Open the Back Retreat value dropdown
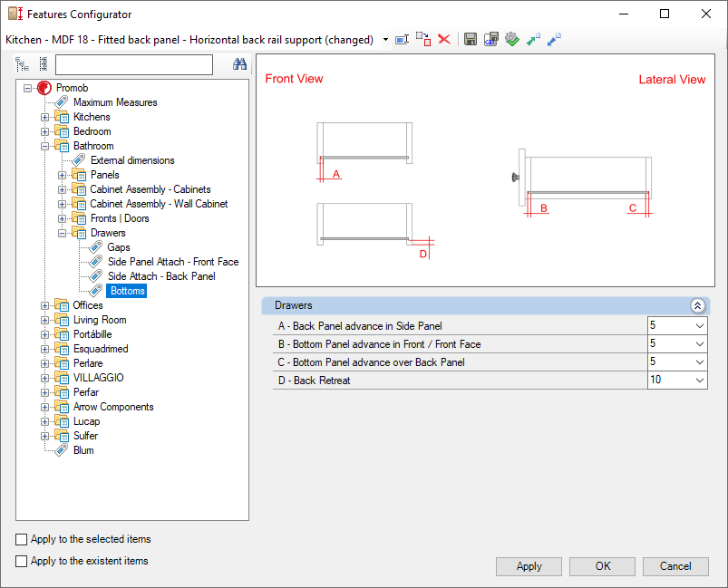728x588 pixels. pyautogui.click(x=700, y=381)
